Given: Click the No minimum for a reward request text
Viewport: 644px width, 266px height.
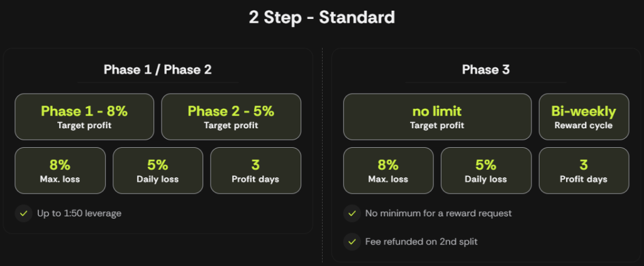Looking at the screenshot, I should tap(438, 213).
